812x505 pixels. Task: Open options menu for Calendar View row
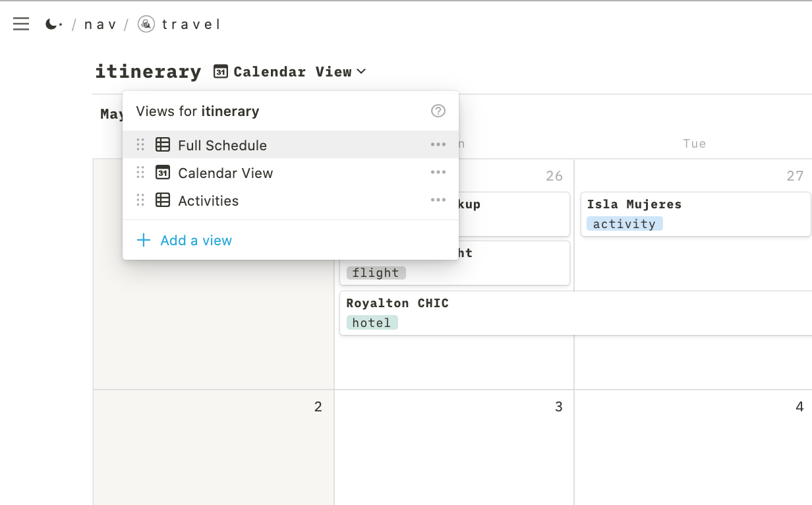tap(438, 173)
